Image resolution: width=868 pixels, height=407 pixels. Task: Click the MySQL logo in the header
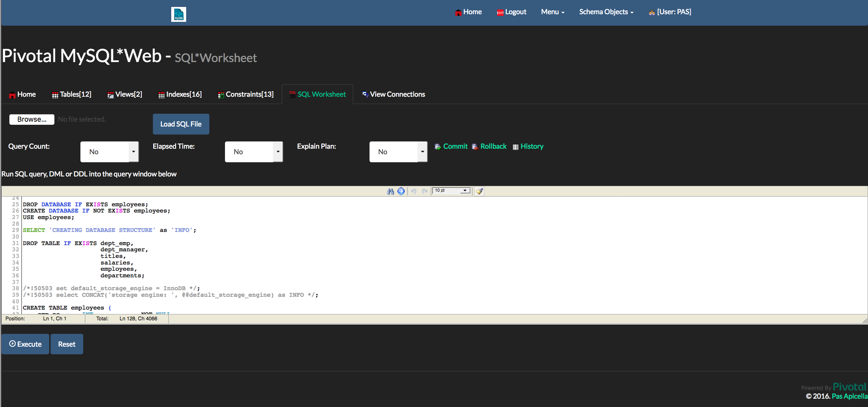point(179,14)
